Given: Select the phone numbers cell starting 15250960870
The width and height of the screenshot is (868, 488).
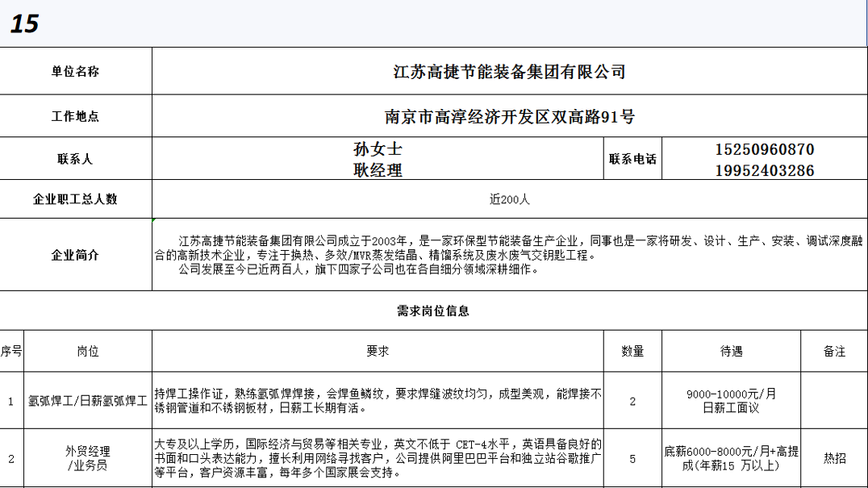Looking at the screenshot, I should pyautogui.click(x=764, y=160).
